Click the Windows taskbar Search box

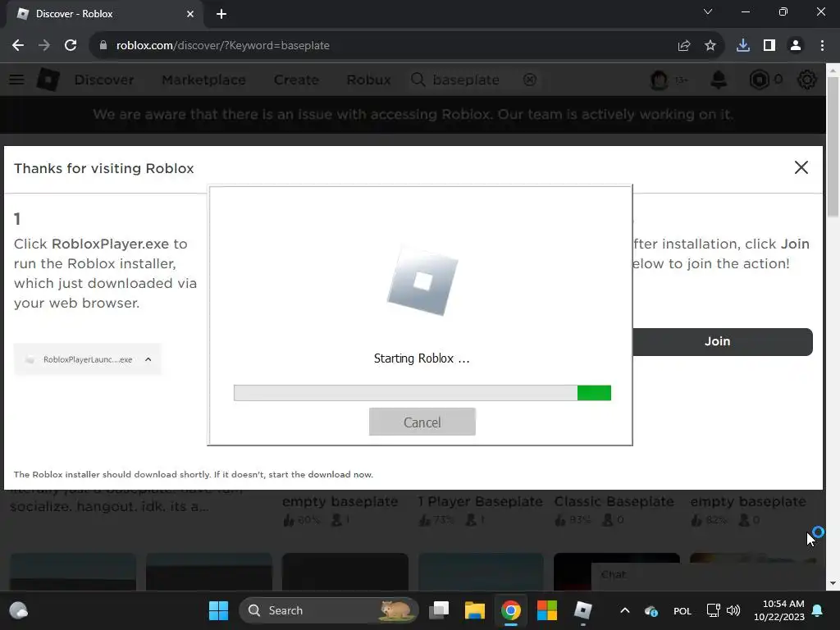328,610
